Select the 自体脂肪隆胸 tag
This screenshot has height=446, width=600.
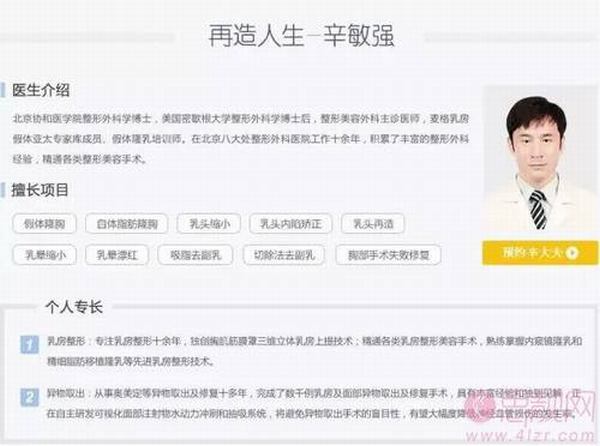click(x=127, y=223)
